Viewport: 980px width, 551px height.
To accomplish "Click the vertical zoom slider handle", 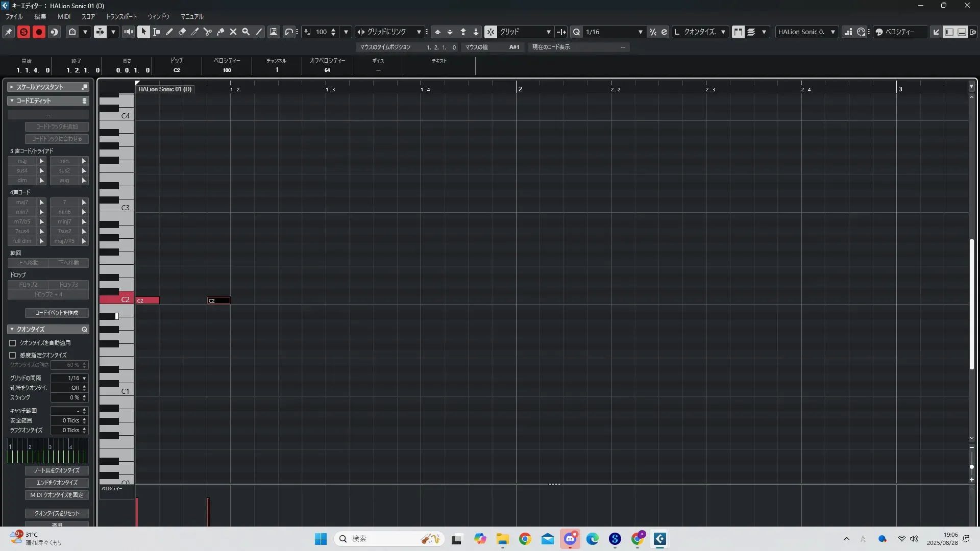I will (x=971, y=467).
